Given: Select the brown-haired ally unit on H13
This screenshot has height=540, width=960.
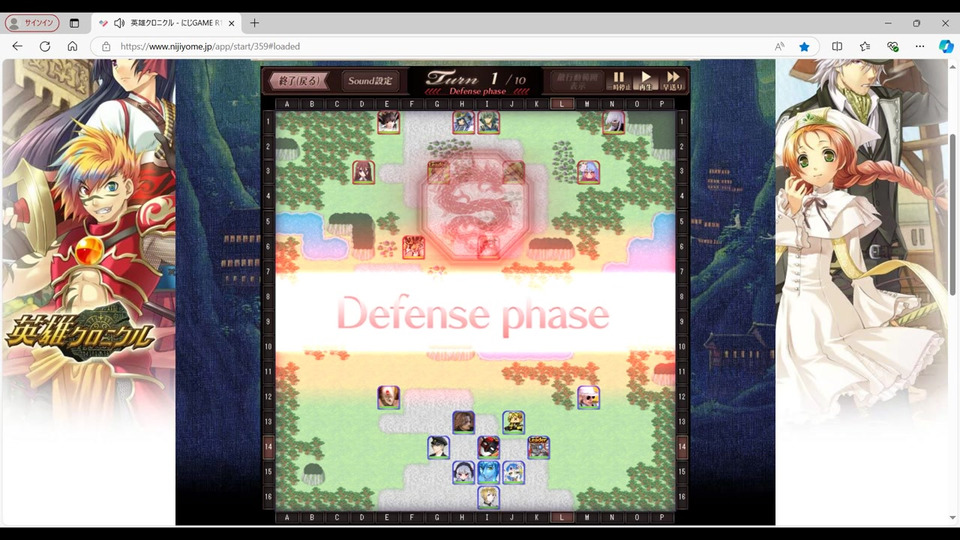Looking at the screenshot, I should (463, 422).
